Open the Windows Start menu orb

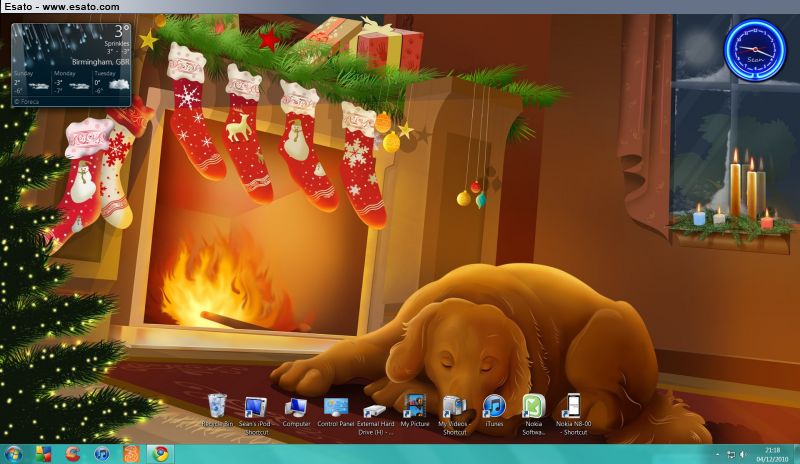(x=13, y=454)
